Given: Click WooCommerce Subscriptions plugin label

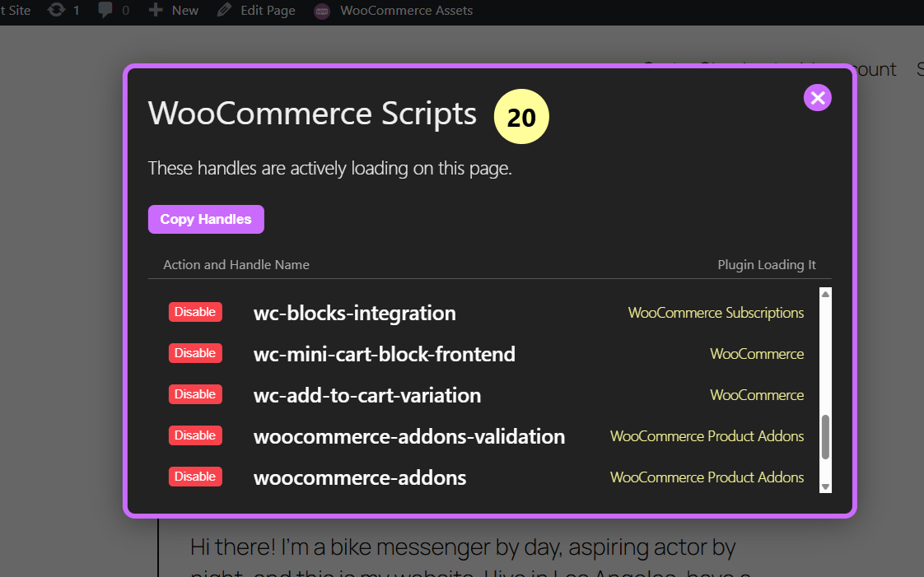Looking at the screenshot, I should pos(716,313).
